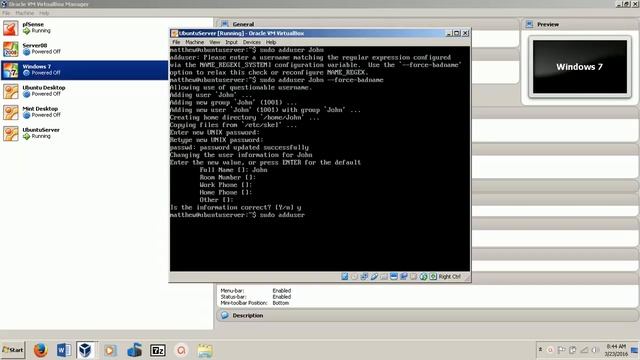The width and height of the screenshot is (640, 360).
Task: Click 'Running' status under pfSense
Action: point(41,31)
